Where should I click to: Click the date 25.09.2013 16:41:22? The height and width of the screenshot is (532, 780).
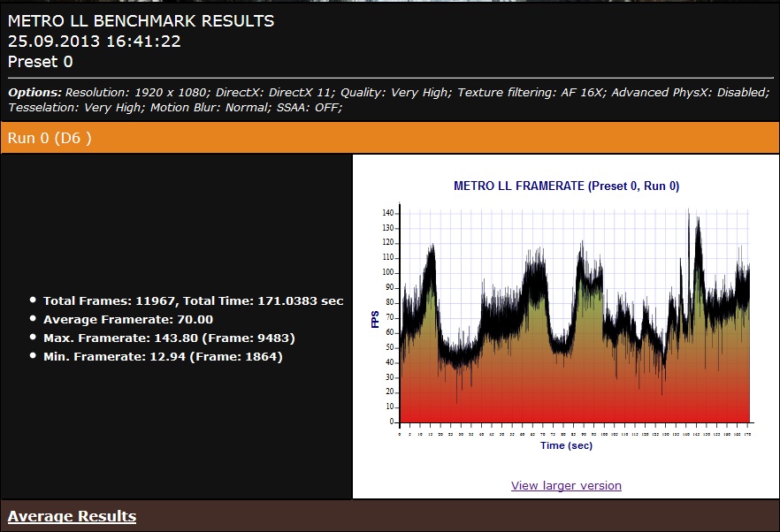click(x=94, y=42)
